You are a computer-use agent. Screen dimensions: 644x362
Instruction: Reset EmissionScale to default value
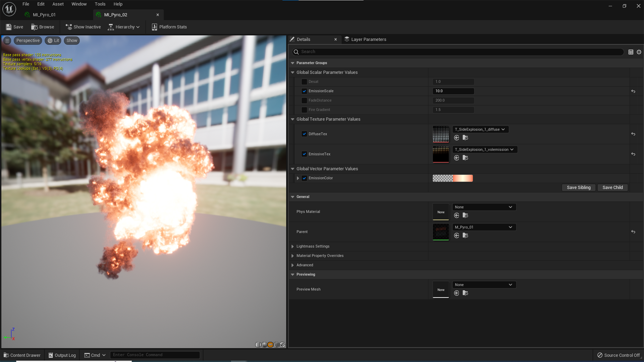pos(633,91)
